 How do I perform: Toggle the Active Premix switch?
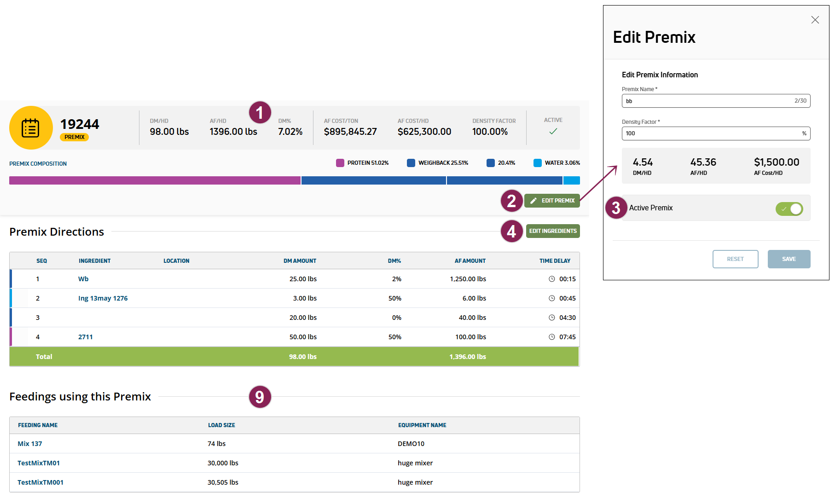789,209
